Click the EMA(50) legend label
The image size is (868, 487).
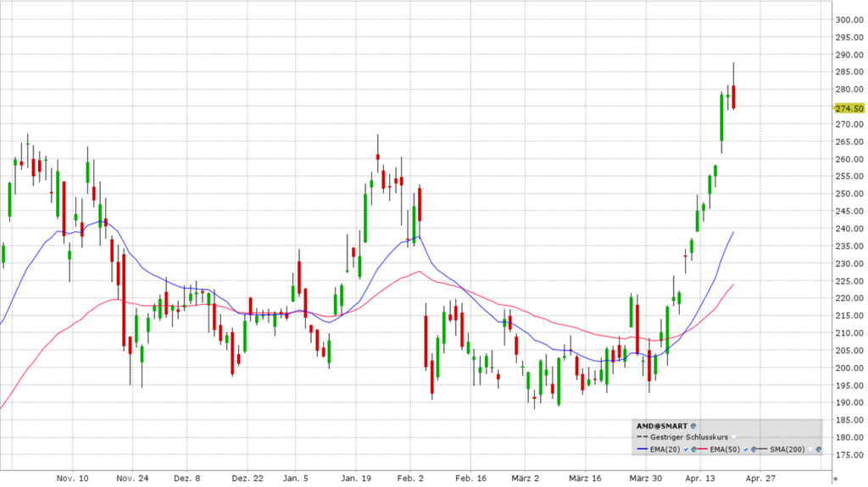(725, 449)
